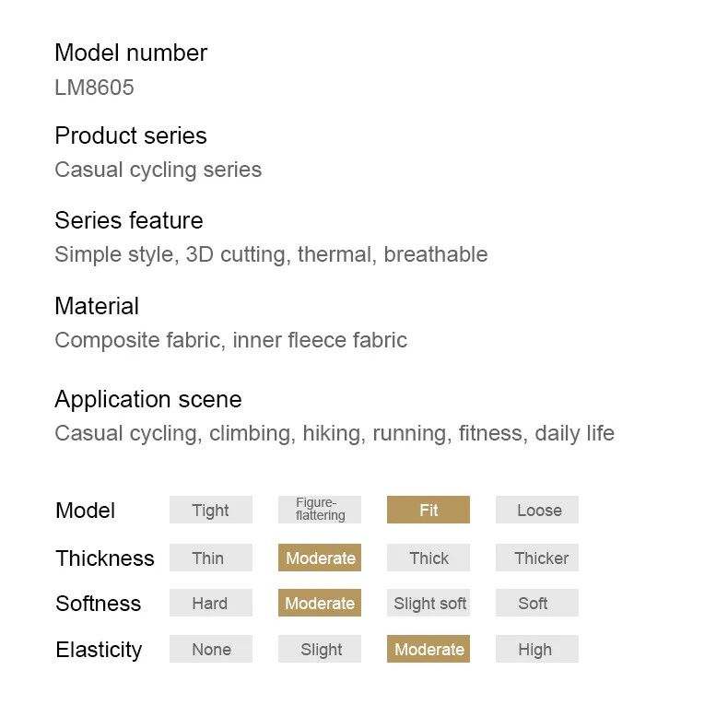Choose the highlighted Moderate thickness option
The height and width of the screenshot is (705, 728).
(320, 558)
